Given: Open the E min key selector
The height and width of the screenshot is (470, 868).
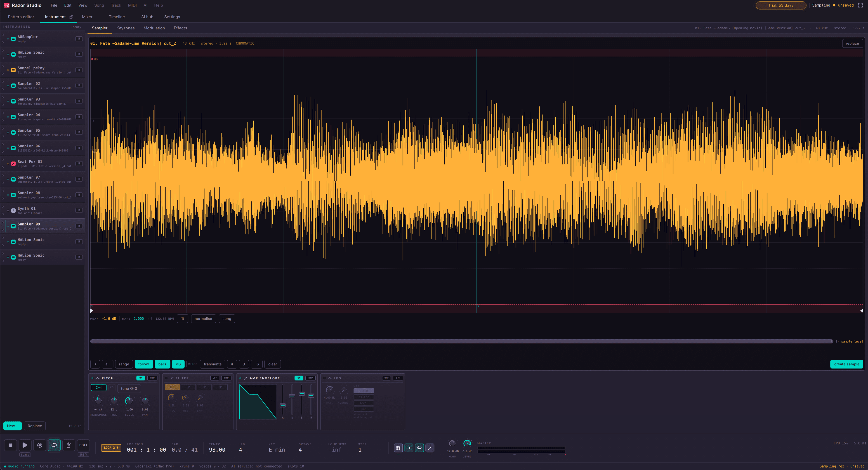Looking at the screenshot, I should tap(277, 450).
